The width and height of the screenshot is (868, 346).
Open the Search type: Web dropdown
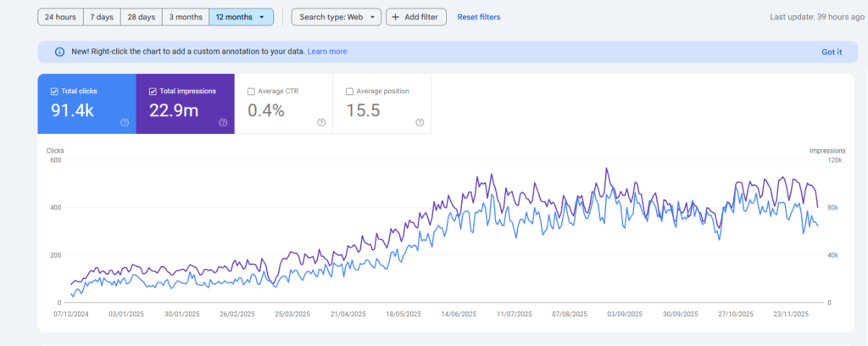click(x=337, y=17)
